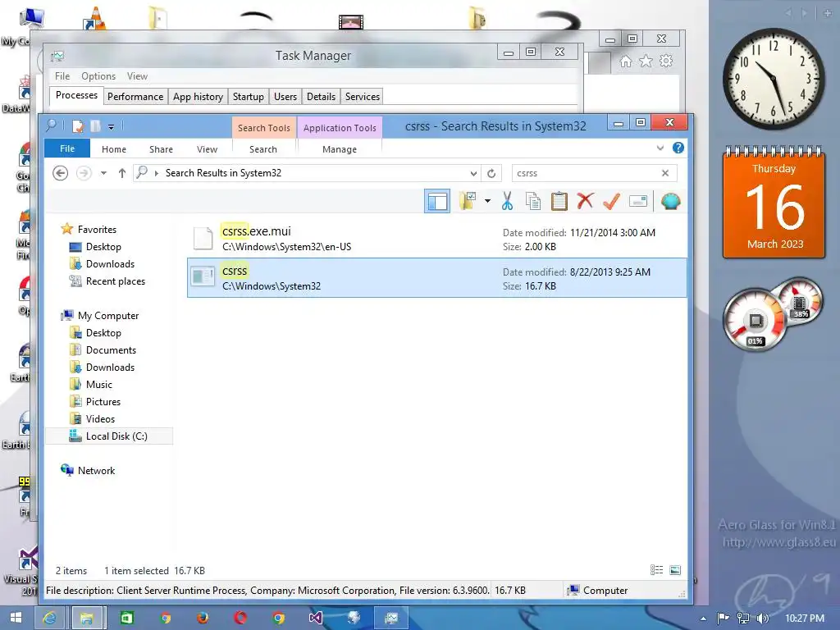Expand the ribbon with chevron arrow
This screenshot has width=840, height=630.
tap(660, 148)
